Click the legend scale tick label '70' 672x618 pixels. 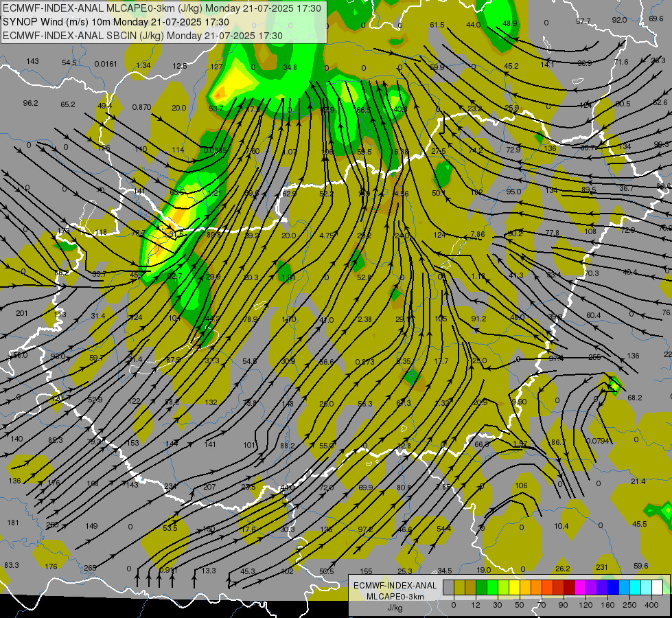(x=542, y=605)
